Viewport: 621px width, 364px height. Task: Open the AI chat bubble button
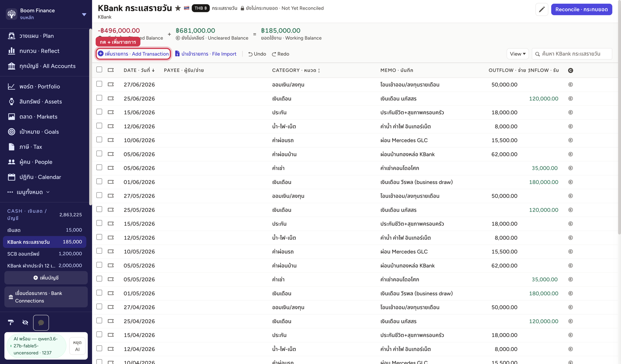point(41,322)
